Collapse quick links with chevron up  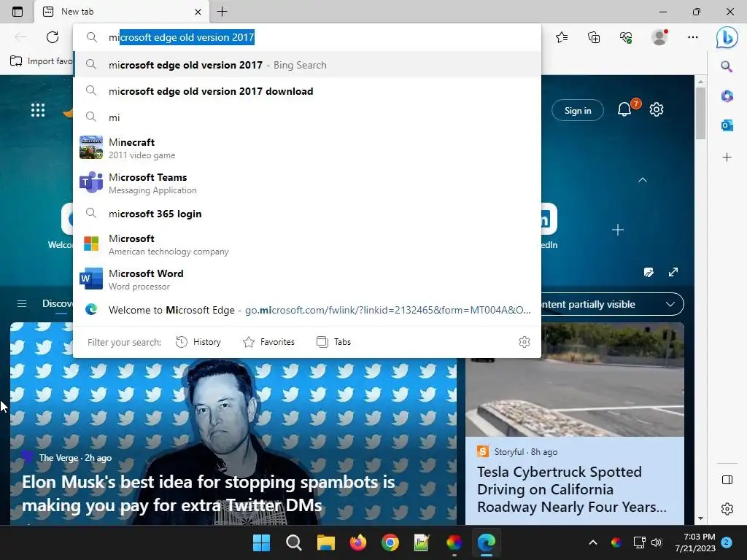(643, 180)
